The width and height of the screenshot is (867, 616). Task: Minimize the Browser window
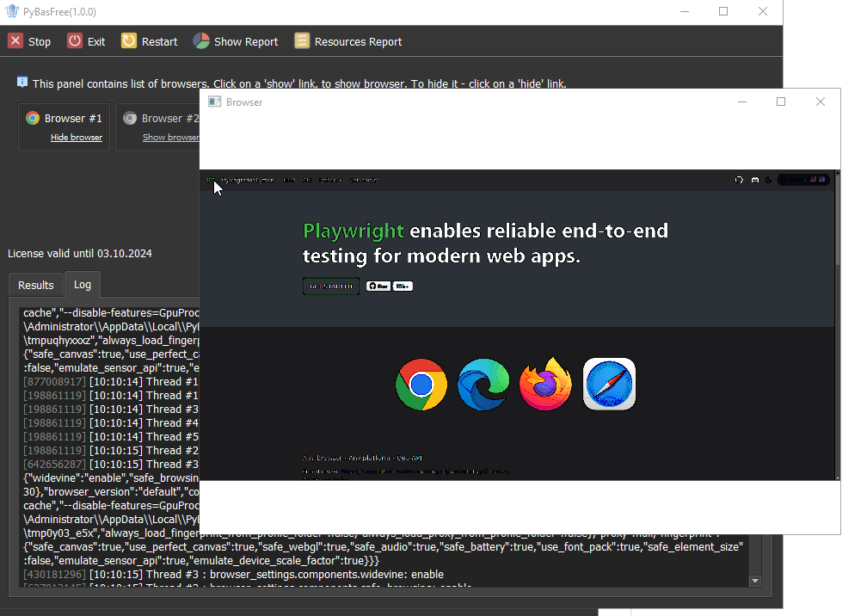[742, 102]
